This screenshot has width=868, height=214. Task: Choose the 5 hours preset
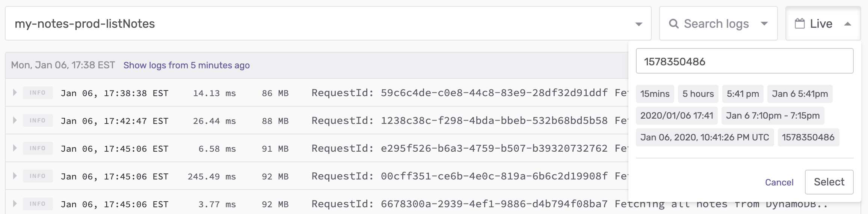coord(698,94)
